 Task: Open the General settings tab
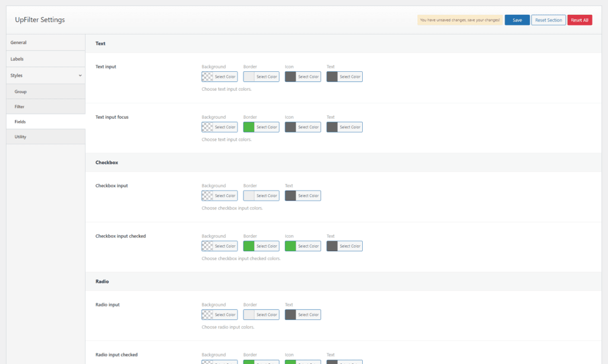[46, 43]
